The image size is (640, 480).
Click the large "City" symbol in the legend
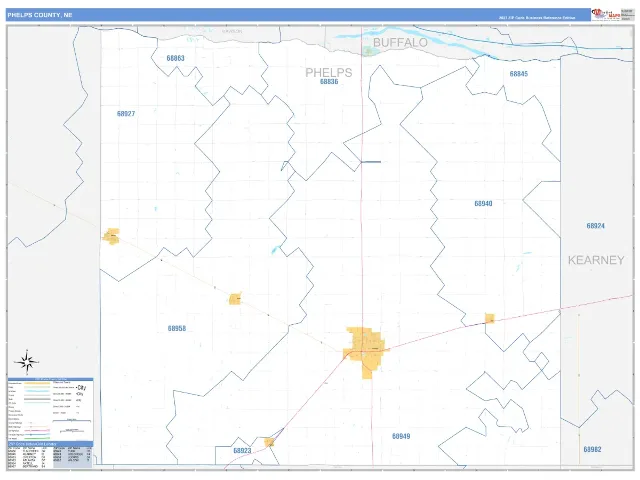coord(81,388)
